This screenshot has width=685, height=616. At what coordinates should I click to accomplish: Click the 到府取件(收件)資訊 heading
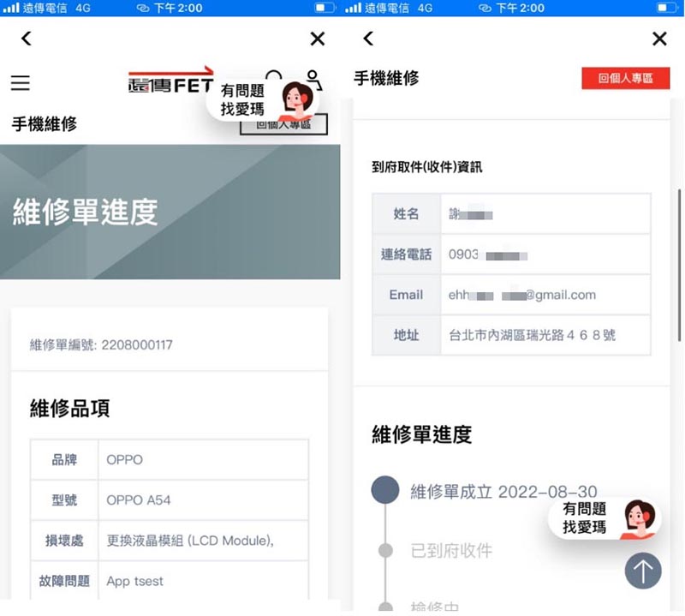pos(426,167)
